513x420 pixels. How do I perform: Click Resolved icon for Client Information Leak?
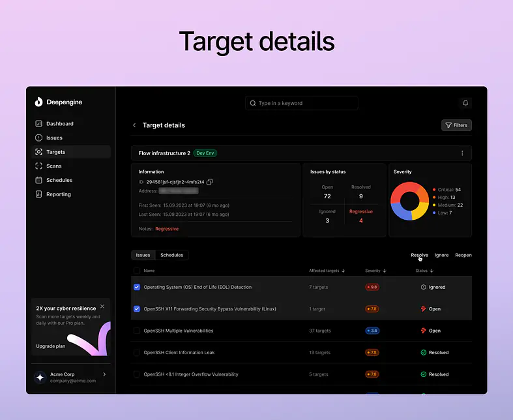click(x=423, y=353)
